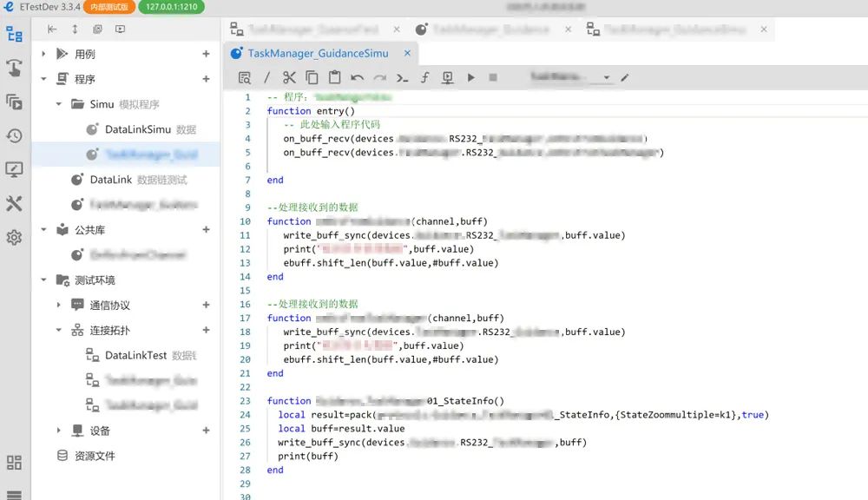Collapse the Simu folder node
The width and height of the screenshot is (868, 500).
point(59,104)
